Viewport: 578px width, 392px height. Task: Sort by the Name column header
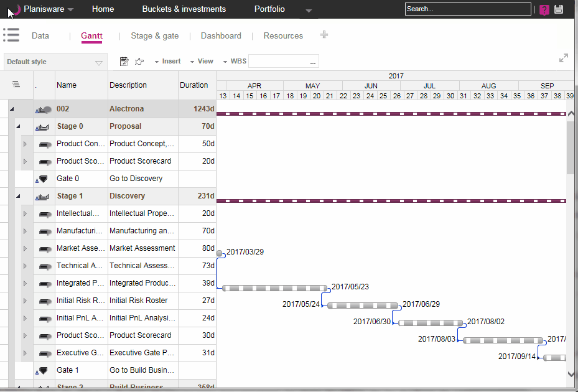click(x=81, y=85)
